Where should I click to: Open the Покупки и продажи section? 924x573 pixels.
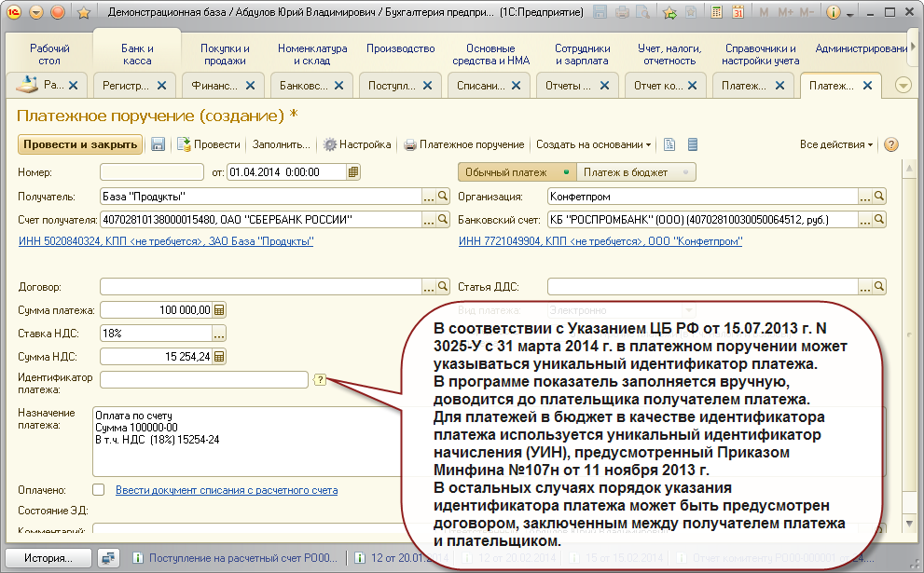[x=225, y=54]
